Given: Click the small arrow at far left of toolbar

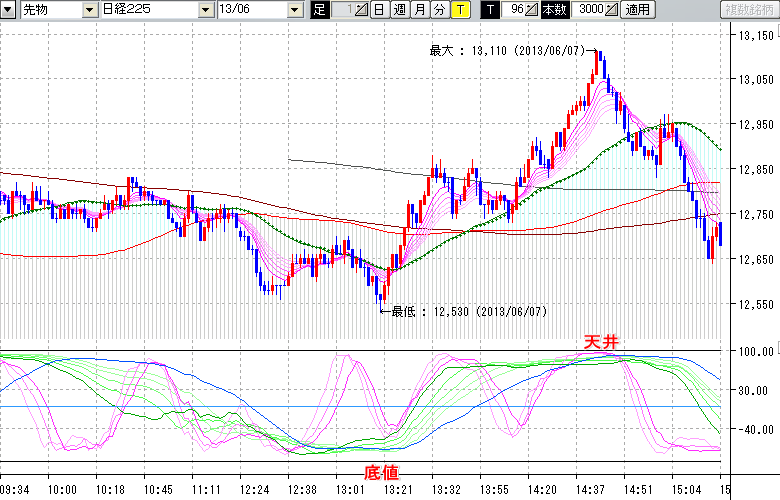Looking at the screenshot, I should 8,10.
